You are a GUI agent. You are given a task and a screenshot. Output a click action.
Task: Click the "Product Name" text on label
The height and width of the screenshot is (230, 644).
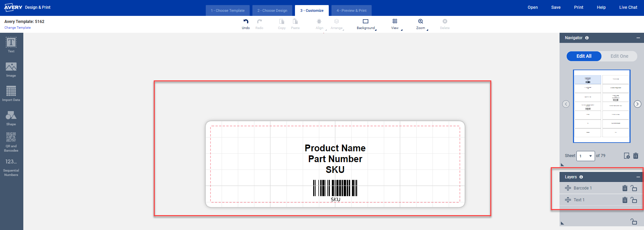[x=335, y=148]
